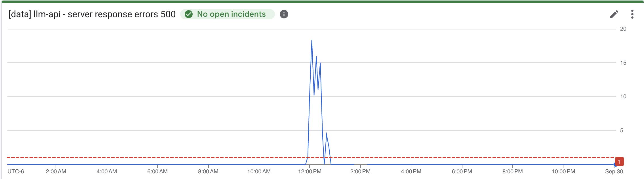Click the highest peak of the error spike

(312, 41)
